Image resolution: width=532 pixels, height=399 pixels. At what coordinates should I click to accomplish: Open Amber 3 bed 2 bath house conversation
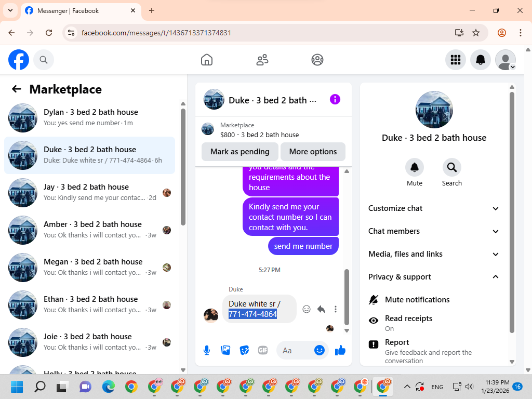coord(89,230)
